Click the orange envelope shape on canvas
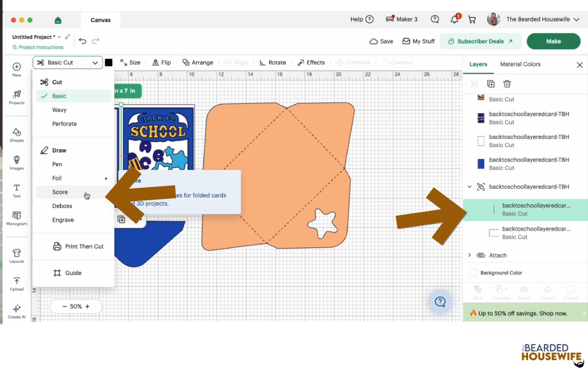Screen dimensions: 588x374 tap(277, 176)
